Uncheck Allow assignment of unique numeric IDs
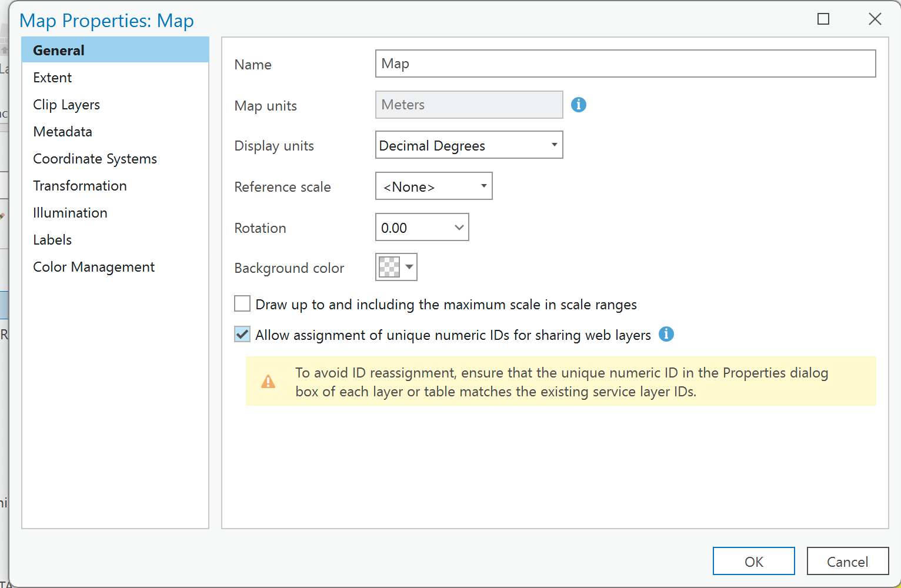The width and height of the screenshot is (901, 588). tap(242, 335)
